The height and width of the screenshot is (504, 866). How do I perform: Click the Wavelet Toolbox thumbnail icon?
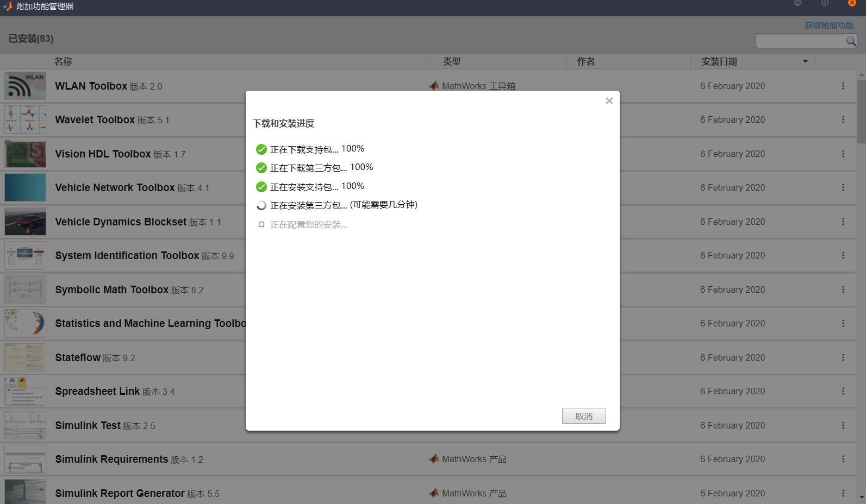click(25, 120)
